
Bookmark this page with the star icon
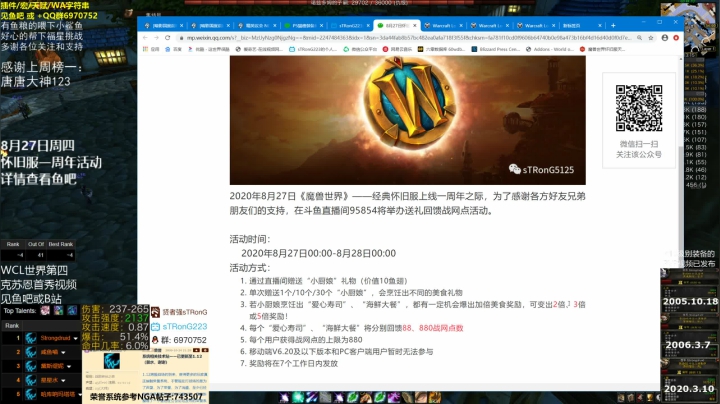[651, 38]
